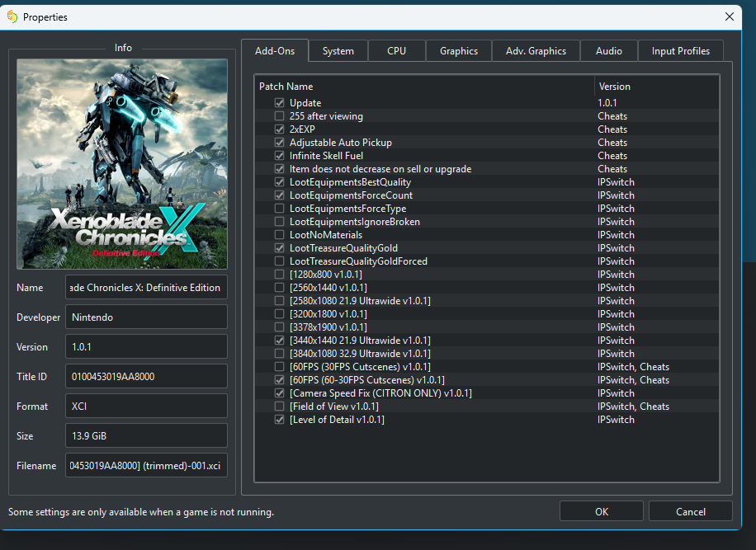756x550 pixels.
Task: Uncheck [3440x1440 21.9 Ultrawide] patch
Action: [x=279, y=341]
